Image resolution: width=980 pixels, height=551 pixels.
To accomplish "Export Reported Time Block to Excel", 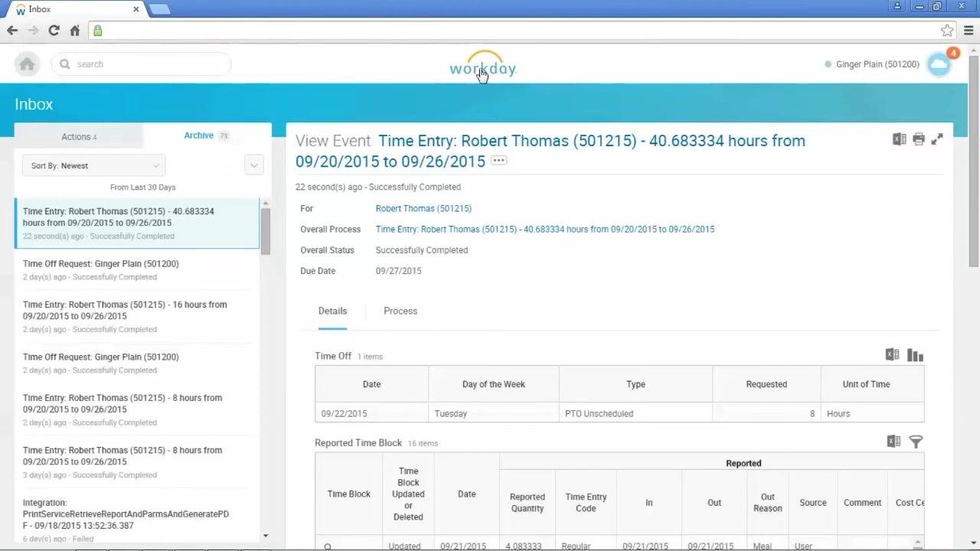I will (x=893, y=441).
